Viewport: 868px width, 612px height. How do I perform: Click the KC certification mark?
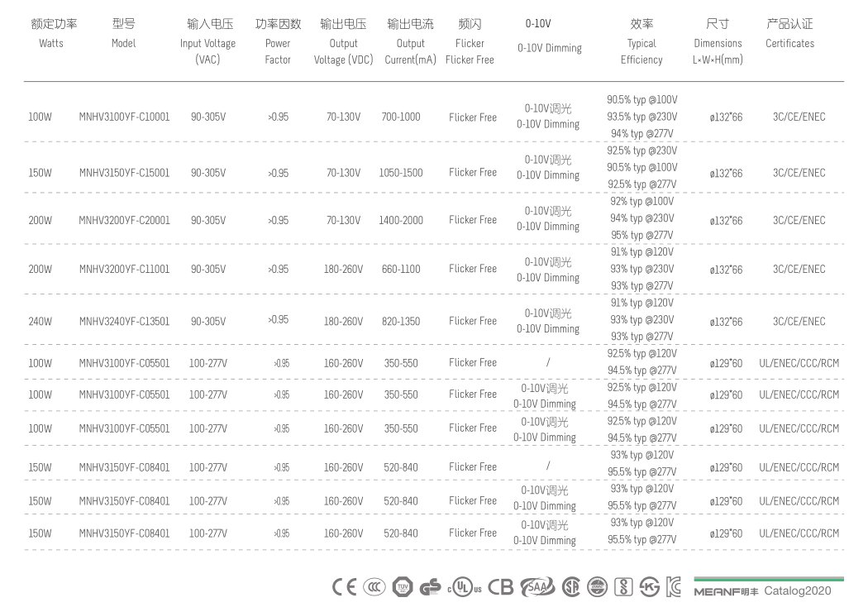[x=673, y=587]
